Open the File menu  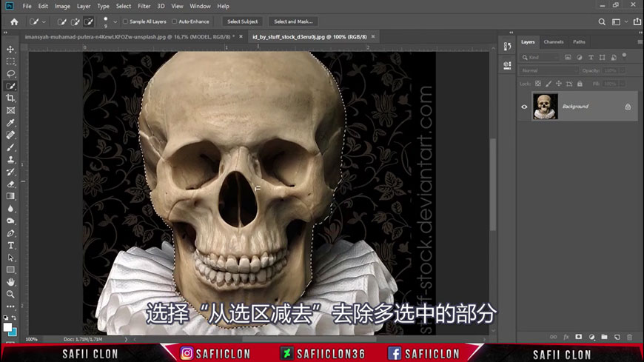click(x=27, y=6)
